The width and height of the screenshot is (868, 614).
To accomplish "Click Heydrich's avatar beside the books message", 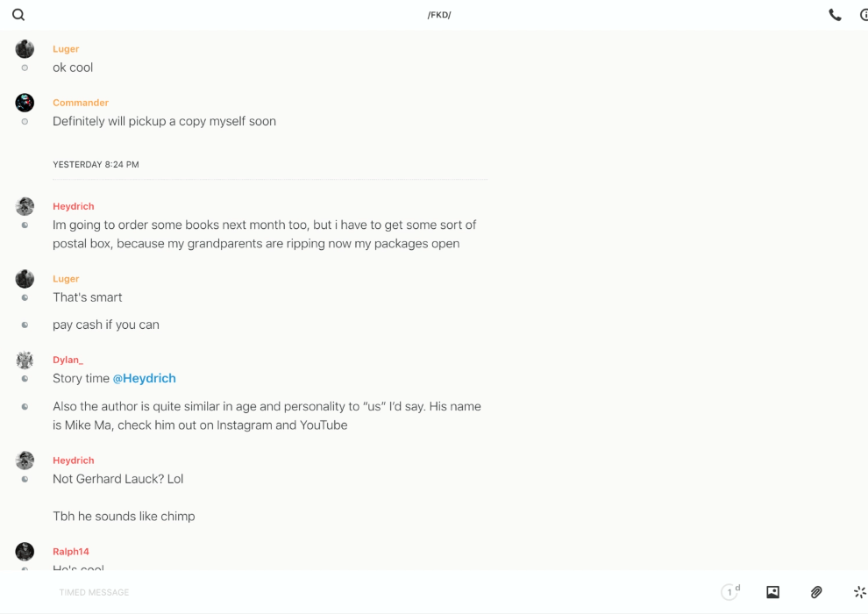I will [25, 207].
